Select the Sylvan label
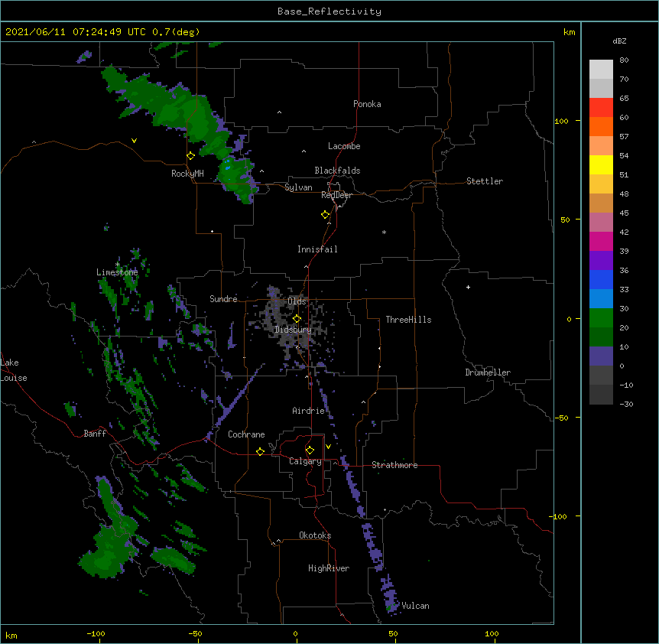 pyautogui.click(x=298, y=187)
